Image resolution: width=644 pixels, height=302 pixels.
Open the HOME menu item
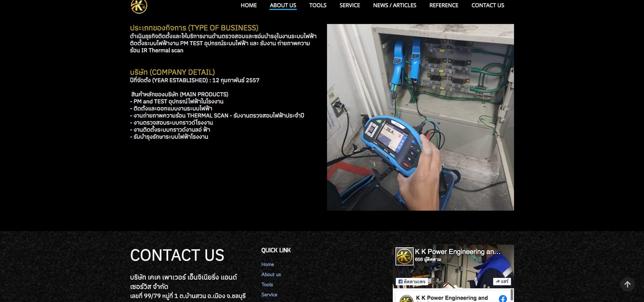[x=248, y=5]
